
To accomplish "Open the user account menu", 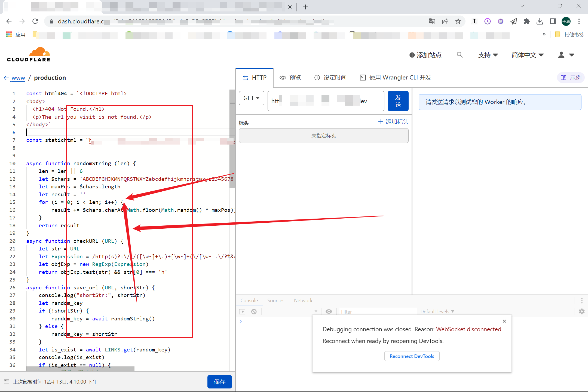I will pyautogui.click(x=566, y=55).
